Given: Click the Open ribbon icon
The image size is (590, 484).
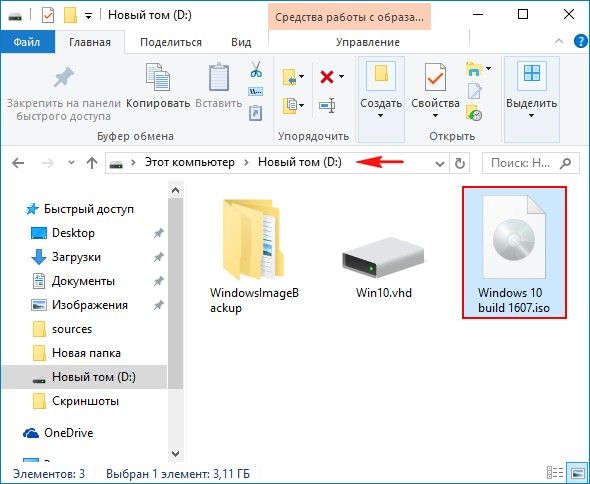Looking at the screenshot, I should [474, 69].
